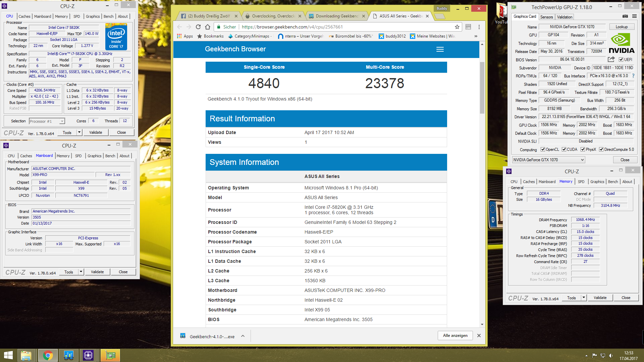Image resolution: width=644 pixels, height=362 pixels.
Task: Switch to the Buddy Dreißig Zwölf Facebook tab
Action: 209,16
